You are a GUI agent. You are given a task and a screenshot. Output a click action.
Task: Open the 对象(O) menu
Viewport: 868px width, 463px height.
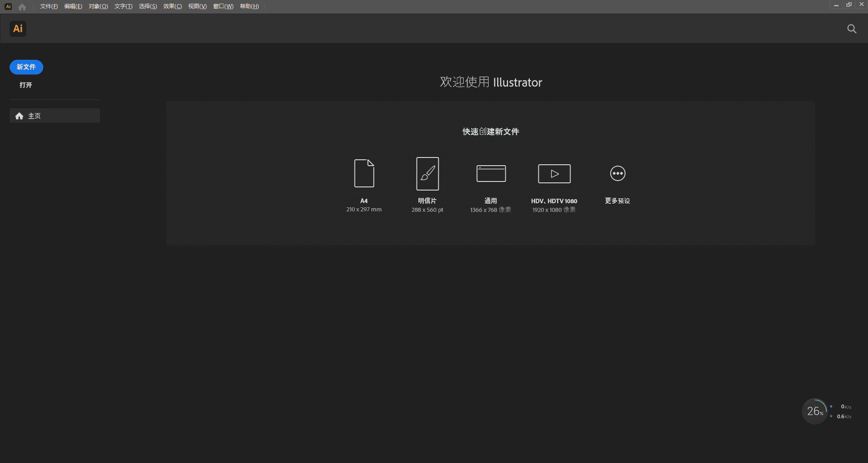[98, 6]
